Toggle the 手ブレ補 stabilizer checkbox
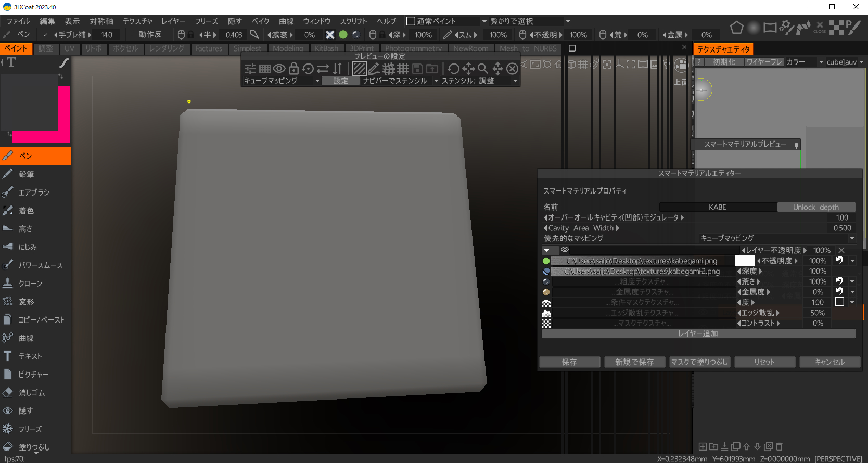868x463 pixels. (45, 35)
